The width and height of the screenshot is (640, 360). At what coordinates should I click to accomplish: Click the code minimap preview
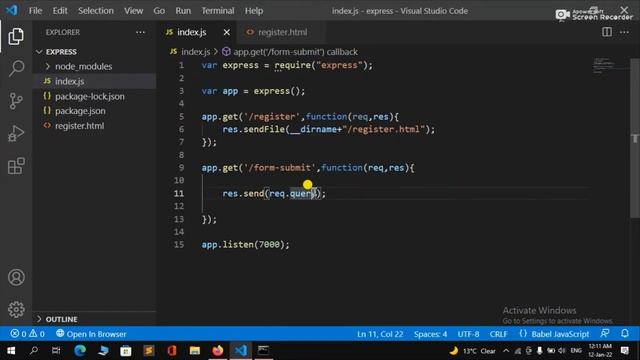point(610,67)
